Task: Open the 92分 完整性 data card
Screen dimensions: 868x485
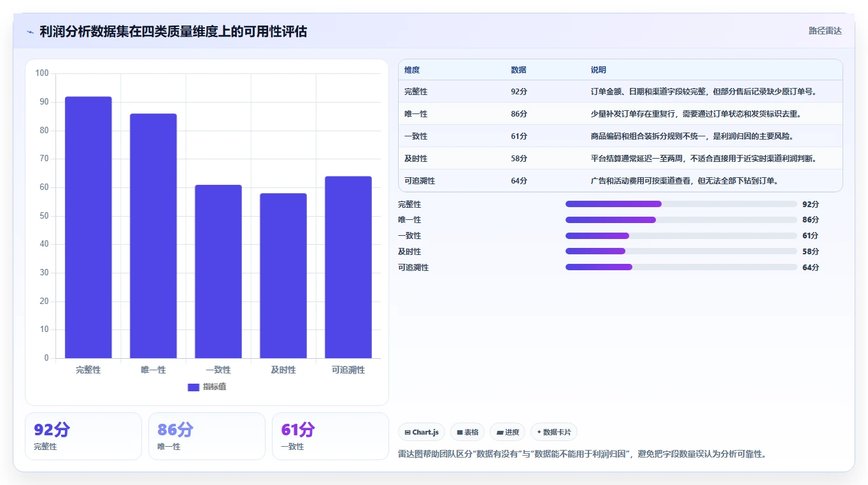Action: coord(83,436)
